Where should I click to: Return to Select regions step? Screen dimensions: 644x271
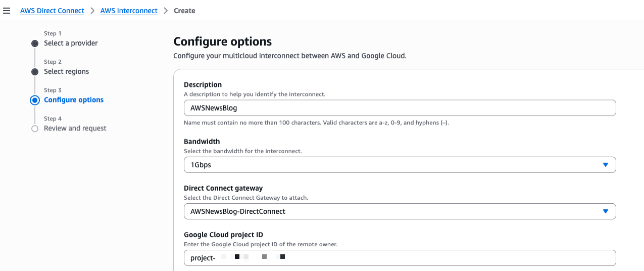[x=66, y=71]
